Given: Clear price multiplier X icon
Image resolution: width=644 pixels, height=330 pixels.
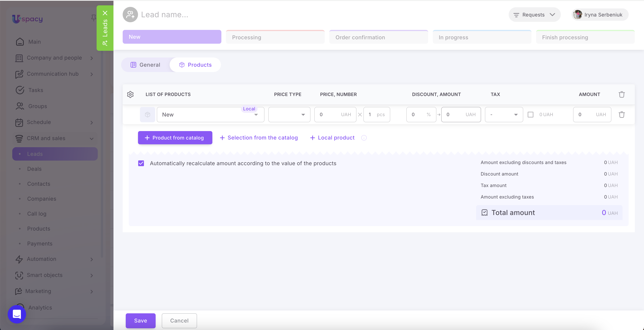Looking at the screenshot, I should point(360,114).
